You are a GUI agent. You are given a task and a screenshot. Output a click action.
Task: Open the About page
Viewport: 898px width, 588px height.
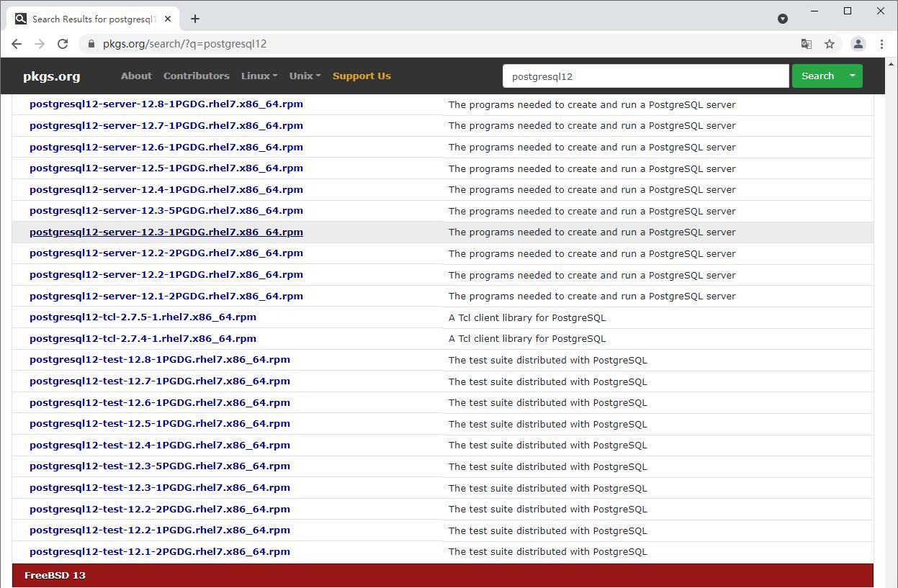136,76
